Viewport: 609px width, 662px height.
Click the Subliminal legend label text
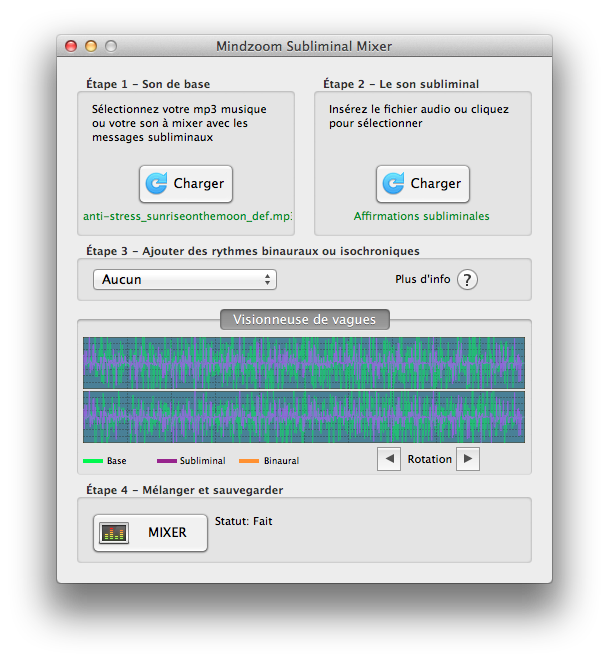point(203,461)
